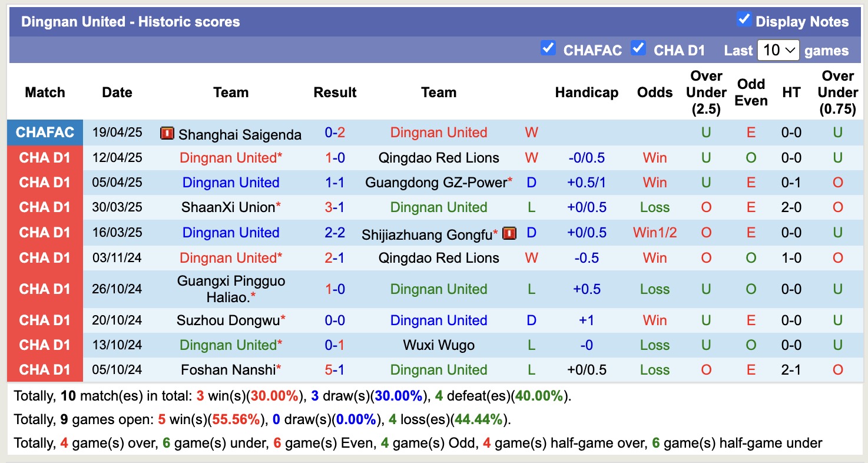The image size is (868, 463).
Task: Open the Foshan Nanshi team link
Action: (x=228, y=369)
